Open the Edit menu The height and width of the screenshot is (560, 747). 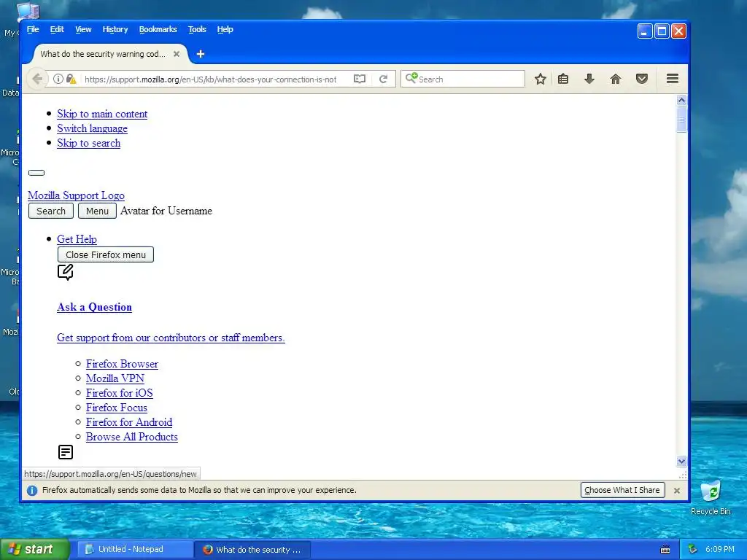[x=57, y=29]
